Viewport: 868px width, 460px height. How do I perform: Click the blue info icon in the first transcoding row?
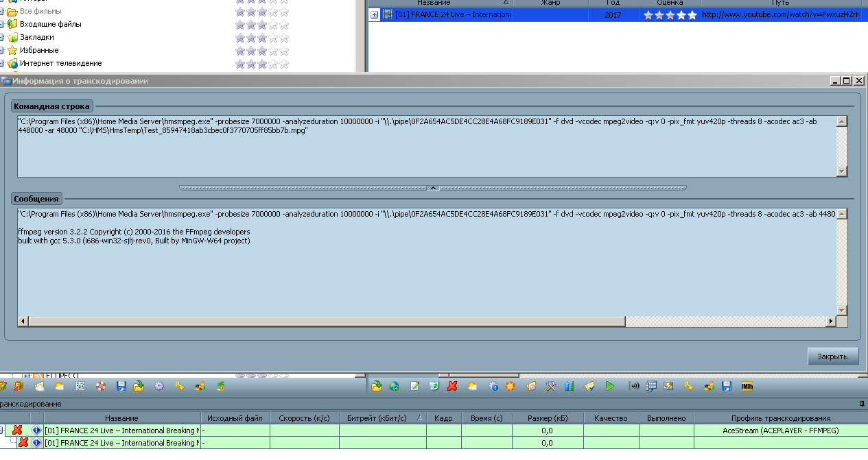pyautogui.click(x=37, y=431)
